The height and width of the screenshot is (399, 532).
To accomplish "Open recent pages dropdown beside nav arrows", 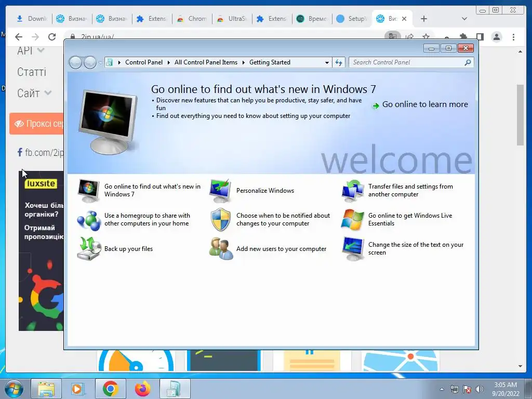I will coord(100,63).
